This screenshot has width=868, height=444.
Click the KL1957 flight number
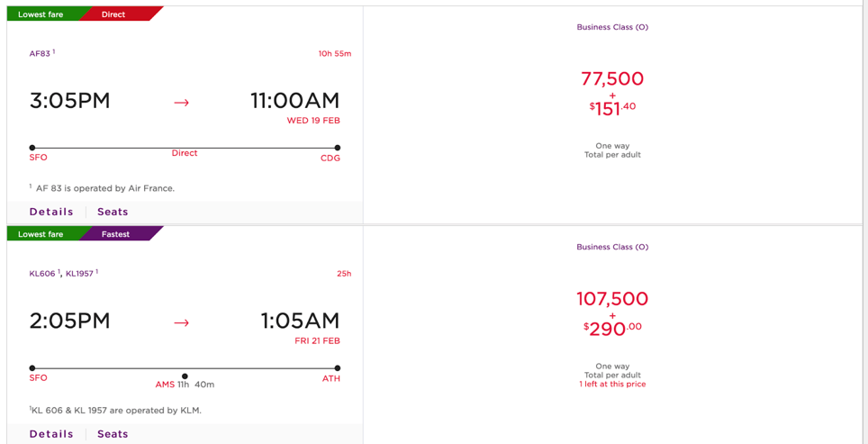click(79, 274)
